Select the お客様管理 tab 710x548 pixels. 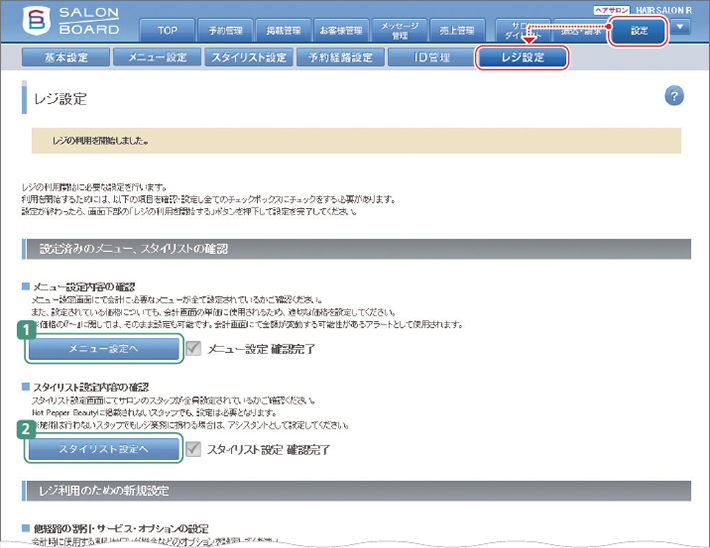[340, 32]
